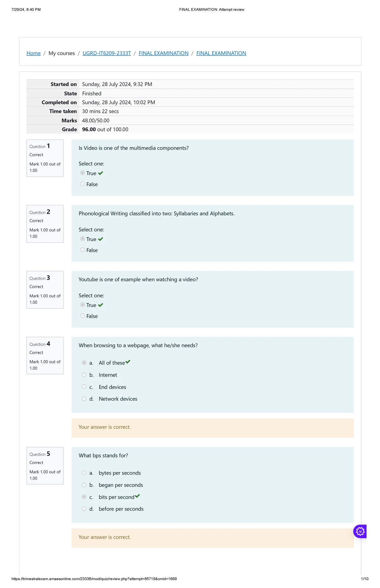Select False for the Youtube question

(x=83, y=316)
